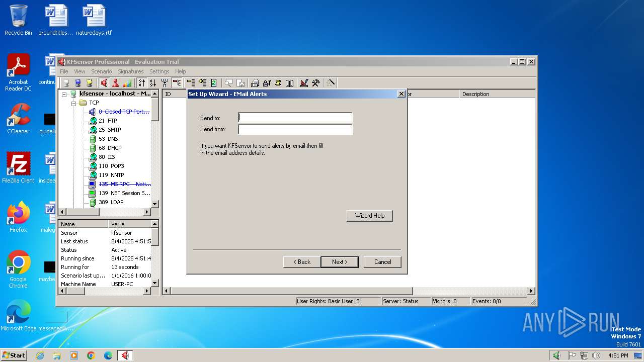Image resolution: width=644 pixels, height=362 pixels.
Task: Click the Send to email field
Action: (x=295, y=118)
